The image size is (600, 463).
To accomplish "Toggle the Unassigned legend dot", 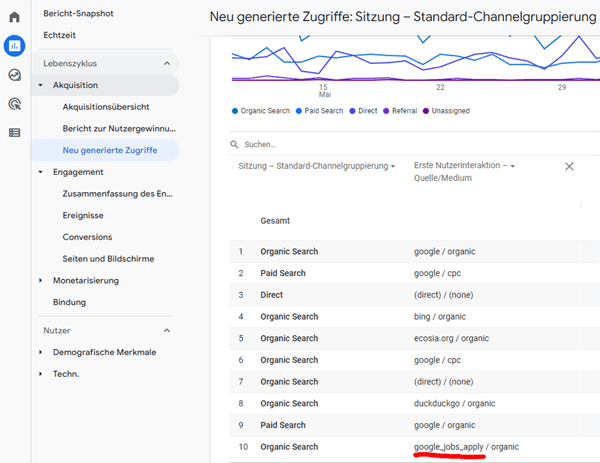I will 426,111.
